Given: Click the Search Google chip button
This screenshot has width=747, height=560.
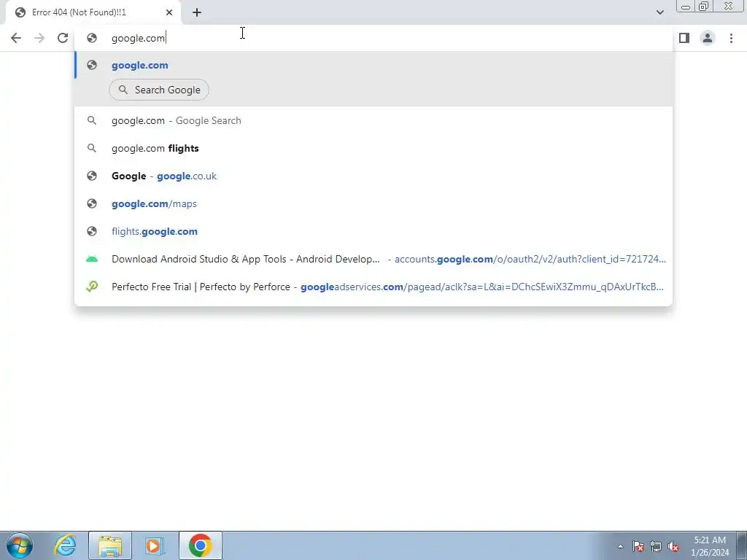Looking at the screenshot, I should [159, 90].
